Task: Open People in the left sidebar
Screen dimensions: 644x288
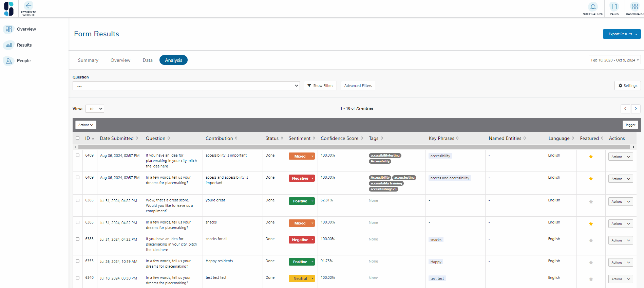Action: [x=23, y=61]
